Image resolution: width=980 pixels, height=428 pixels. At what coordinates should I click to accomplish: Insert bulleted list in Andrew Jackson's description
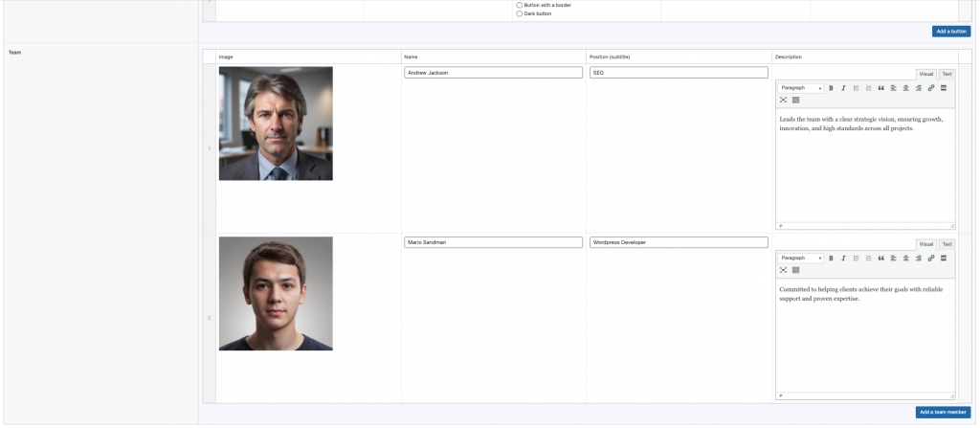(x=857, y=88)
